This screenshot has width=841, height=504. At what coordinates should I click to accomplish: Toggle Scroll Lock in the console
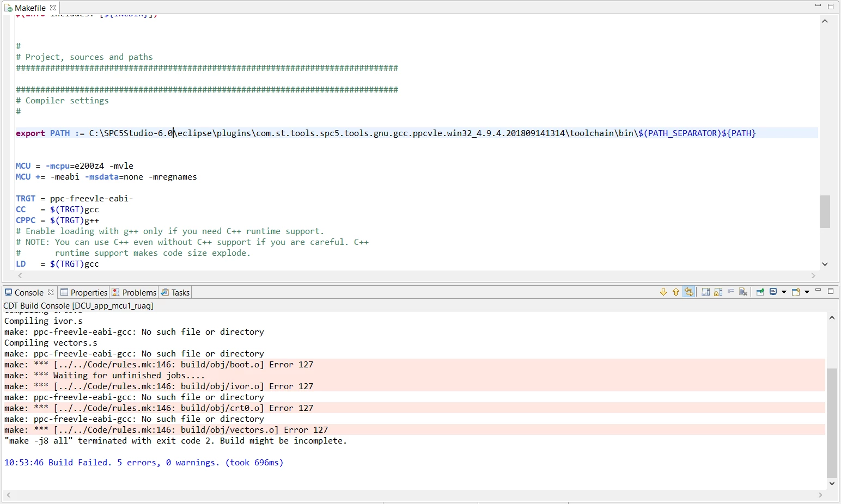[x=718, y=292]
